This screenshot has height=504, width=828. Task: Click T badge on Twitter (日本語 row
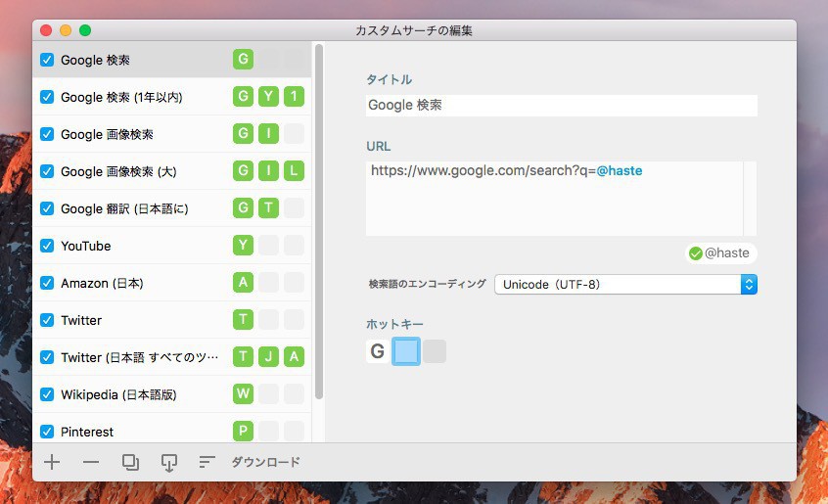click(243, 357)
